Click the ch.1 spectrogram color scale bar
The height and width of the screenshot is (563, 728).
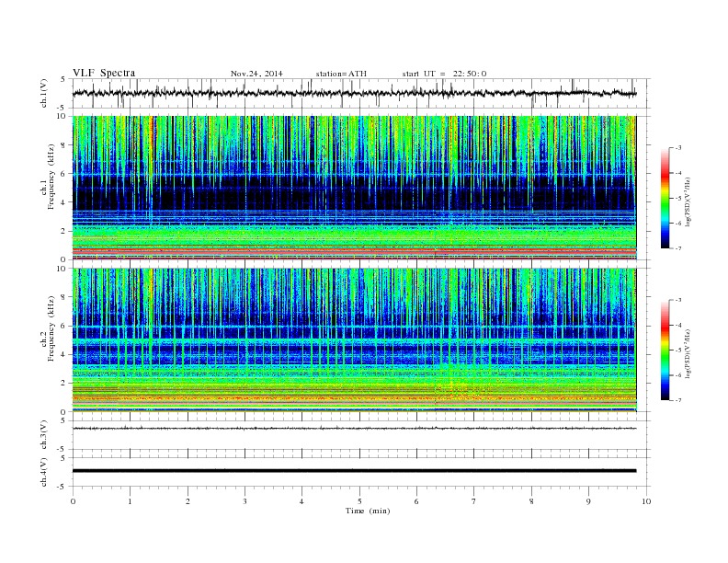point(665,198)
